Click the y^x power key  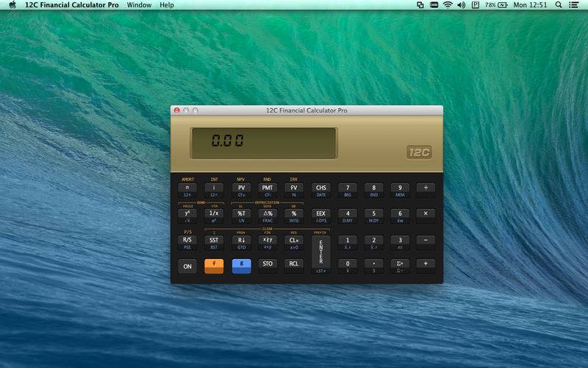pyautogui.click(x=187, y=216)
